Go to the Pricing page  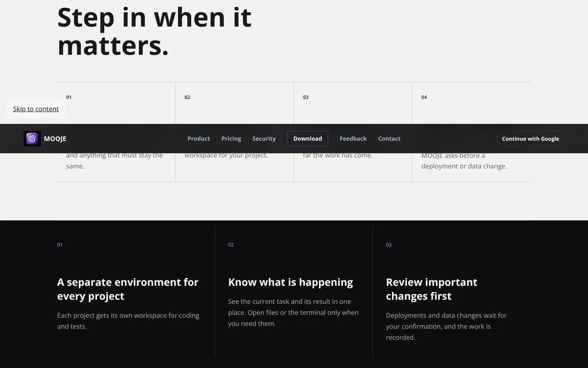[x=231, y=139]
